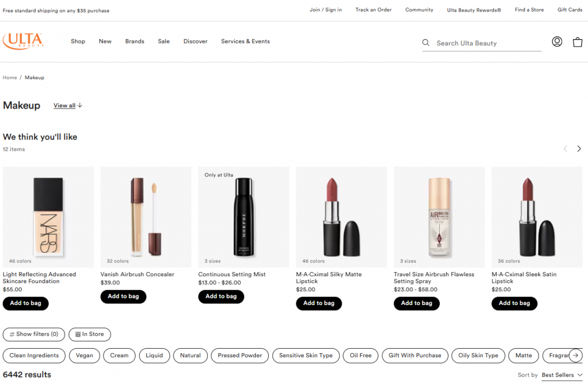Open the shopping bag icon
588x386 pixels.
[578, 41]
